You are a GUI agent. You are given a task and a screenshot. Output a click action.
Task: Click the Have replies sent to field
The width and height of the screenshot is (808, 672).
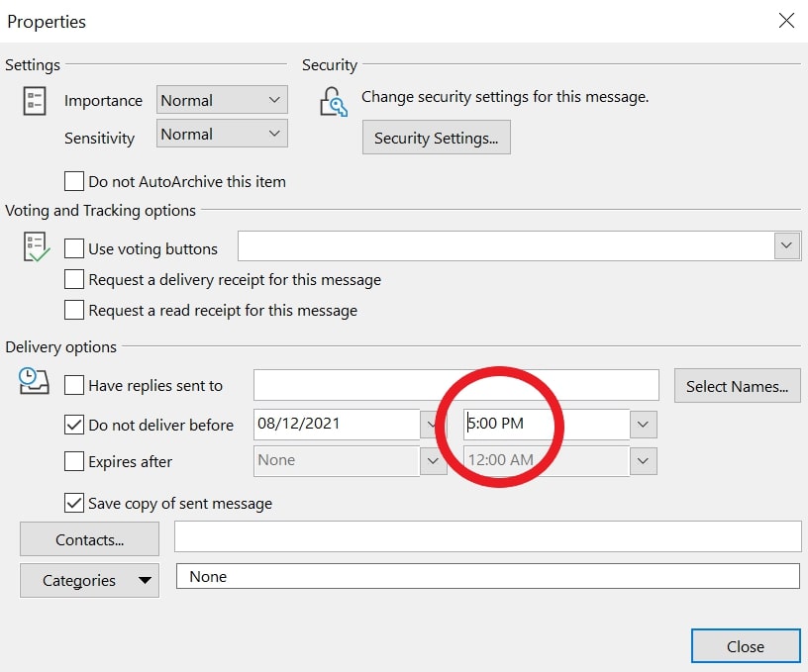456,385
